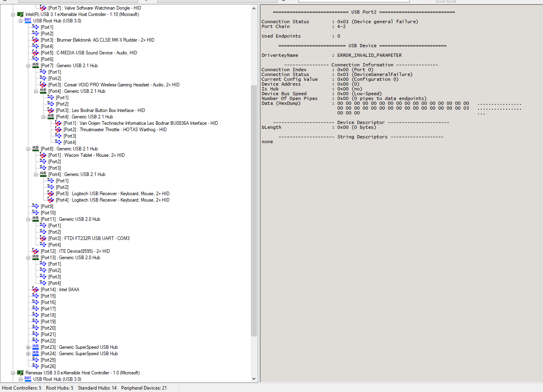
Task: Select the [Port15] tree row
Action: (48, 296)
